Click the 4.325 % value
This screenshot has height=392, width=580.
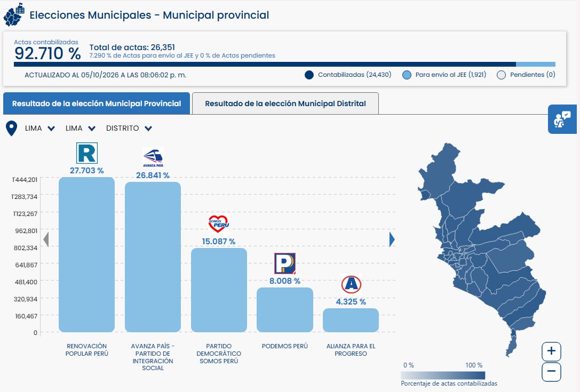[351, 302]
